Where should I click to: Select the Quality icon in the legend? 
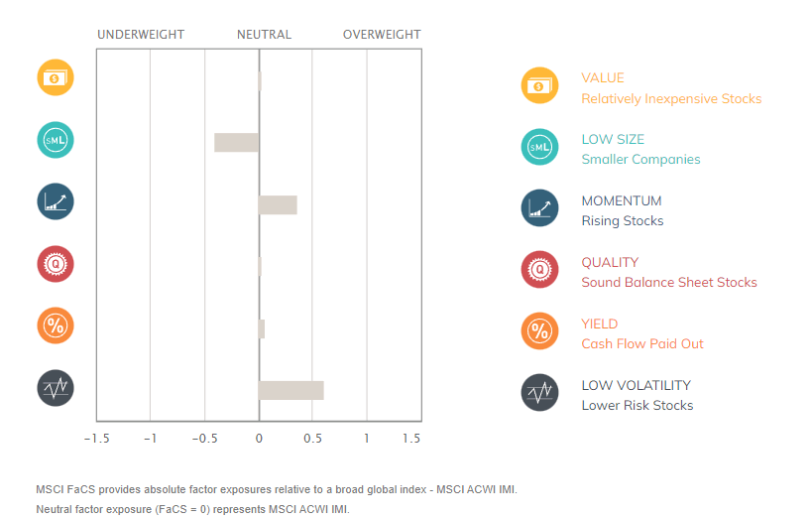click(539, 270)
